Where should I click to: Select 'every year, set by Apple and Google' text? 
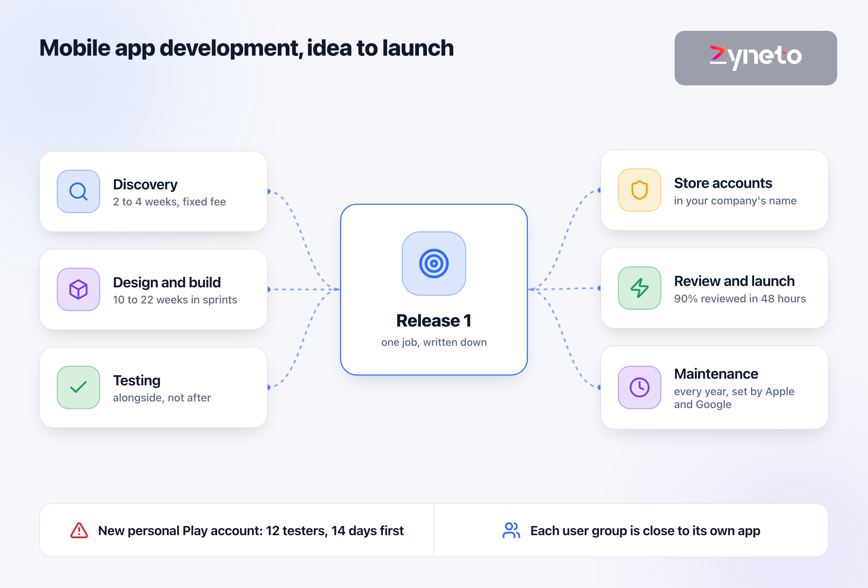pos(734,398)
